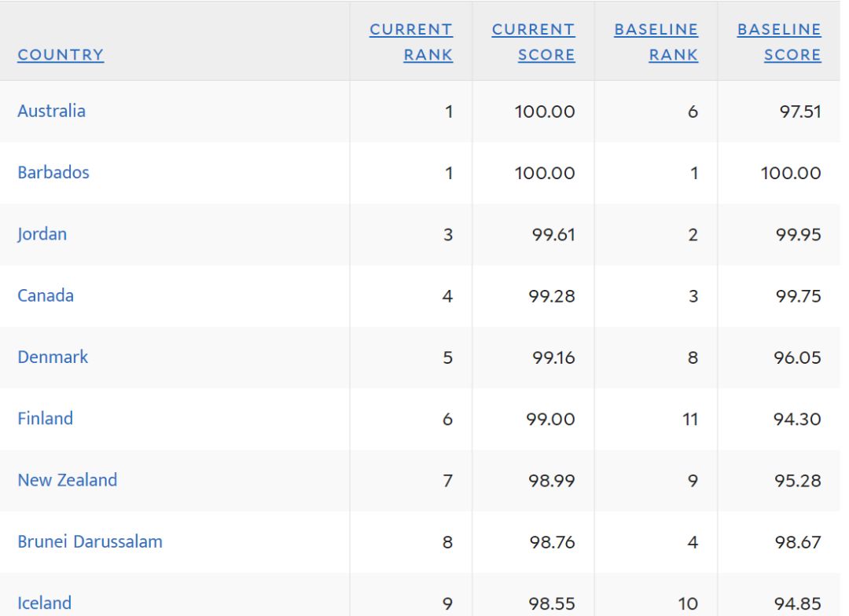Click Jordan's current score 99.61
Screen dimensions: 849x616
(551, 234)
